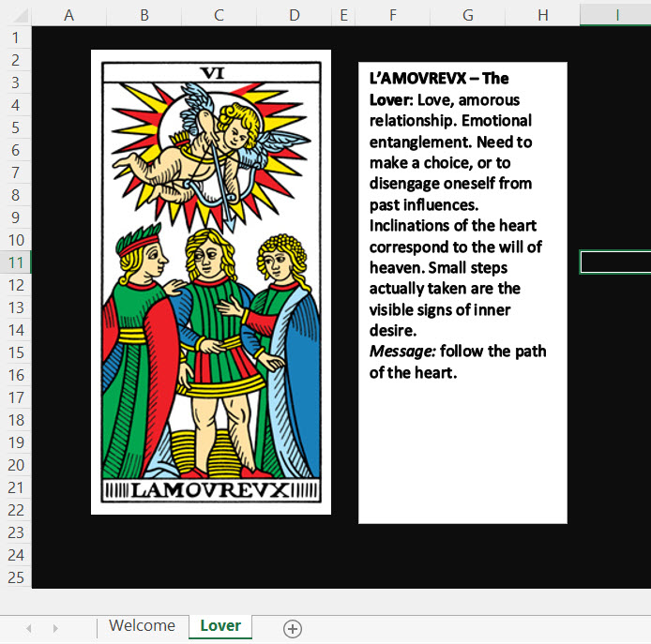The width and height of the screenshot is (651, 644).
Task: Select row 2 header
Action: pos(16,60)
